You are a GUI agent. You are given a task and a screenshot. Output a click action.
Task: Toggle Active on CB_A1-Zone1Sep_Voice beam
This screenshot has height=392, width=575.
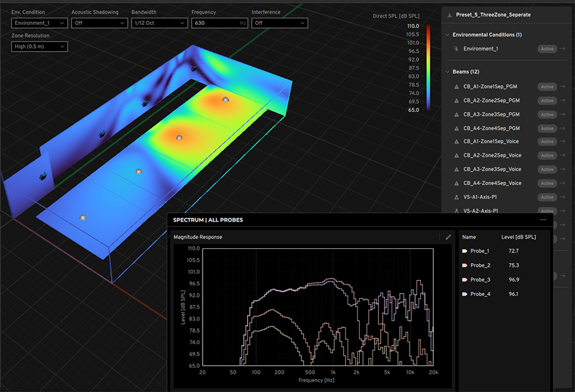547,142
